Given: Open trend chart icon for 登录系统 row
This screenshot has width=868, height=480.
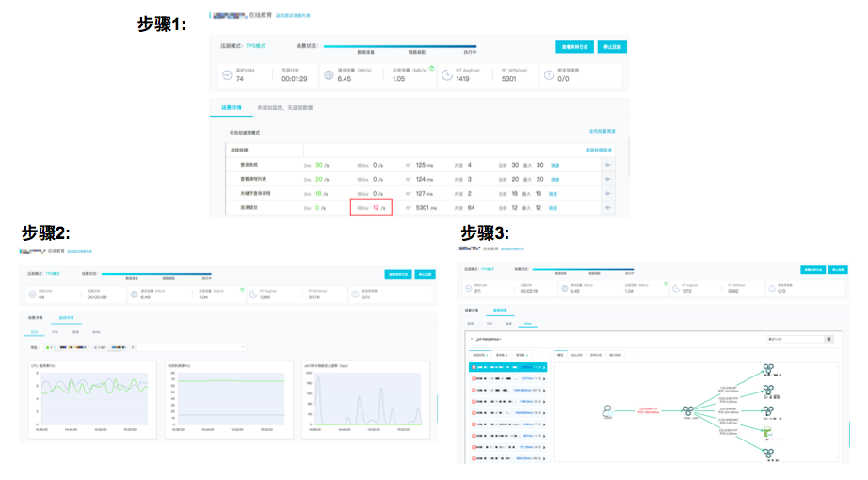Looking at the screenshot, I should pos(607,165).
